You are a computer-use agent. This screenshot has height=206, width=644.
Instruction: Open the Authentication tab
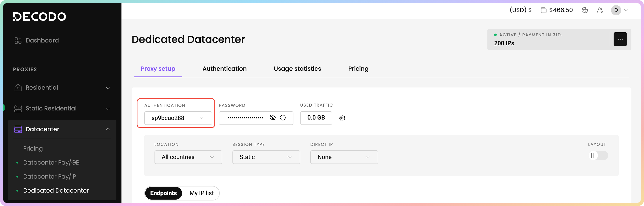click(225, 69)
